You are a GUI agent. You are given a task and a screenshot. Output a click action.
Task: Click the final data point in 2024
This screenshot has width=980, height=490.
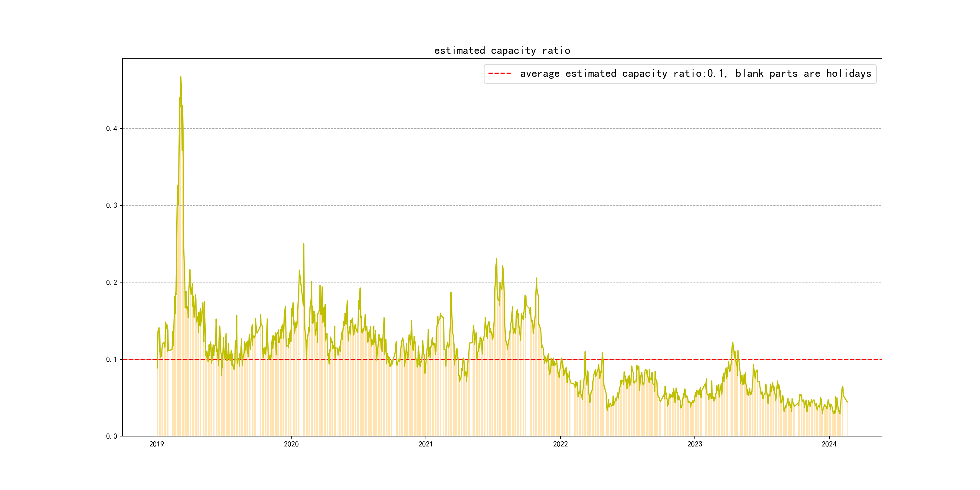(x=847, y=402)
